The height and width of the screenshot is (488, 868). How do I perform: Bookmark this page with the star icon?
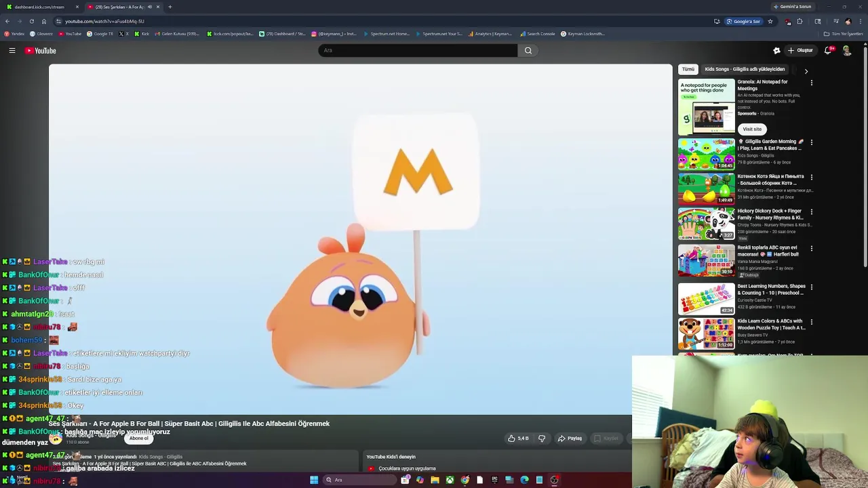[770, 21]
